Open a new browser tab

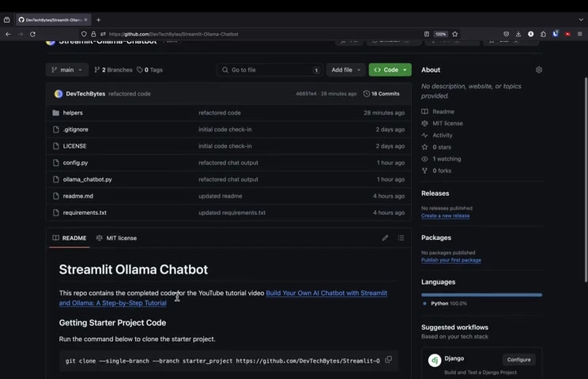(98, 20)
